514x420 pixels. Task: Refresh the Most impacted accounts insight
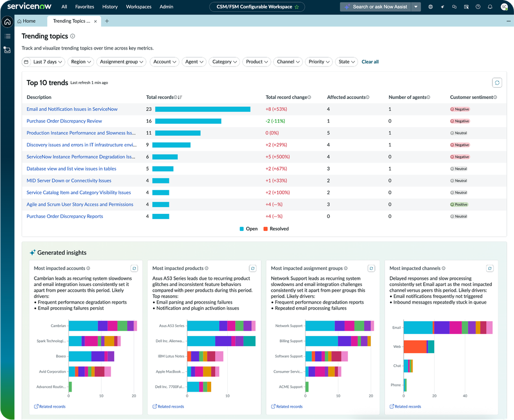134,268
